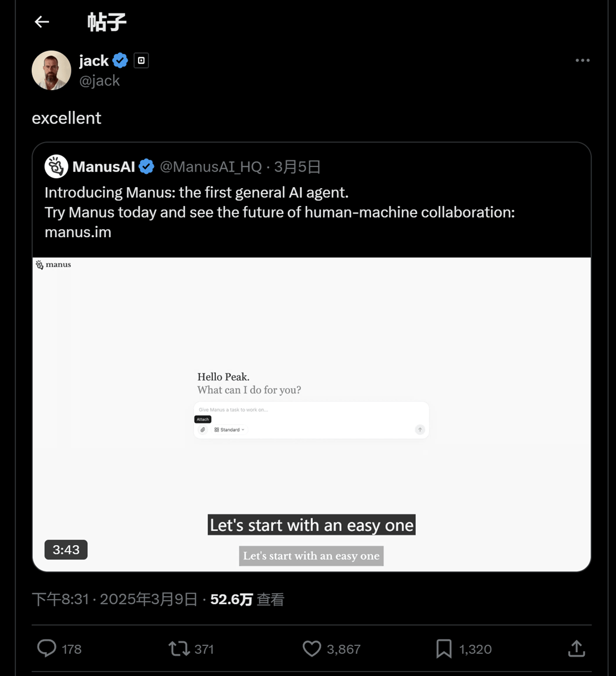Click the 52.6万 view count
The height and width of the screenshot is (676, 616).
[x=231, y=599]
